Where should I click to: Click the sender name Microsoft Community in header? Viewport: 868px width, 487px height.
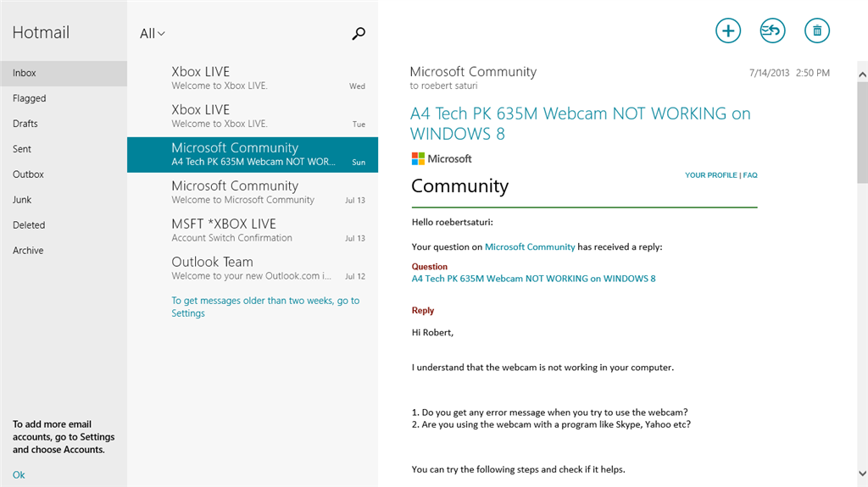[x=473, y=71]
